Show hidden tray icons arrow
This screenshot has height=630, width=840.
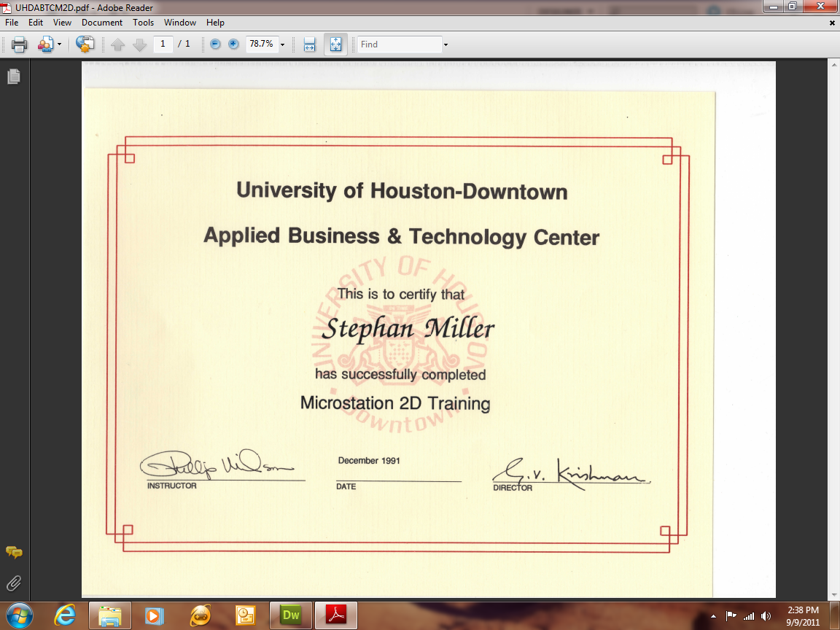click(x=713, y=616)
